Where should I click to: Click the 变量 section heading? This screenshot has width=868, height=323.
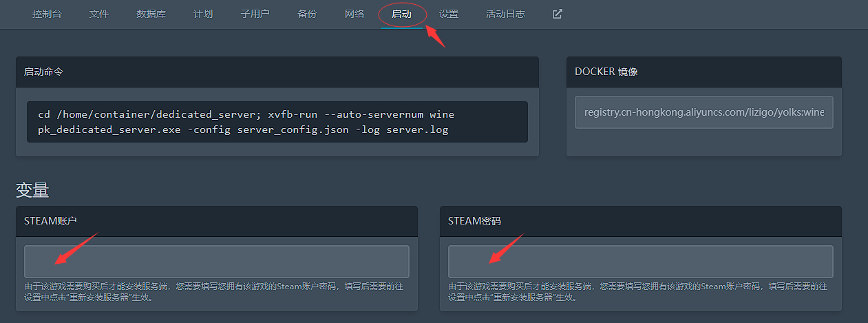(x=32, y=190)
